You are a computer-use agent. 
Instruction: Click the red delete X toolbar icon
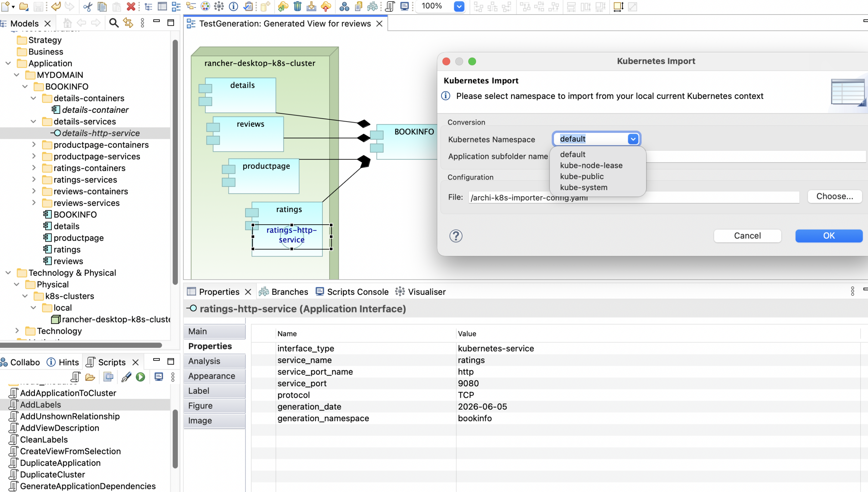(131, 6)
